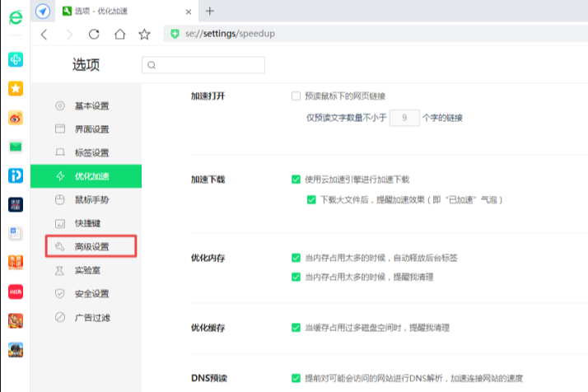The width and height of the screenshot is (588, 392).
Task: Enable 预读鼠标下的网页链接 checkbox
Action: click(296, 96)
